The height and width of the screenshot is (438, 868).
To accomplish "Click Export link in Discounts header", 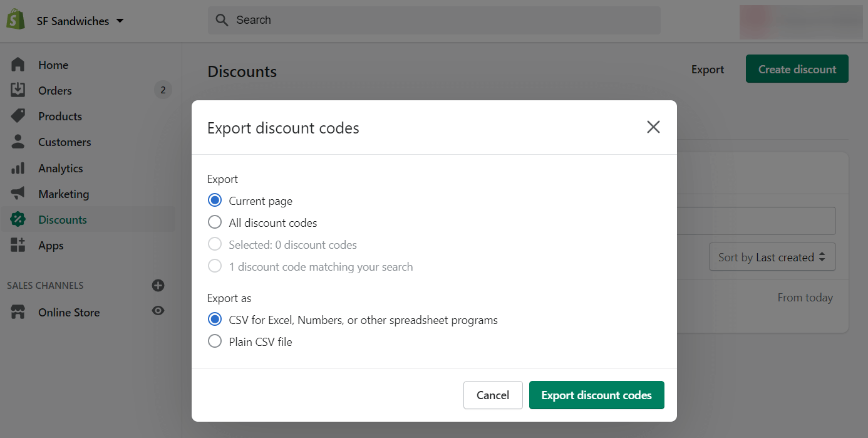I will tap(708, 70).
